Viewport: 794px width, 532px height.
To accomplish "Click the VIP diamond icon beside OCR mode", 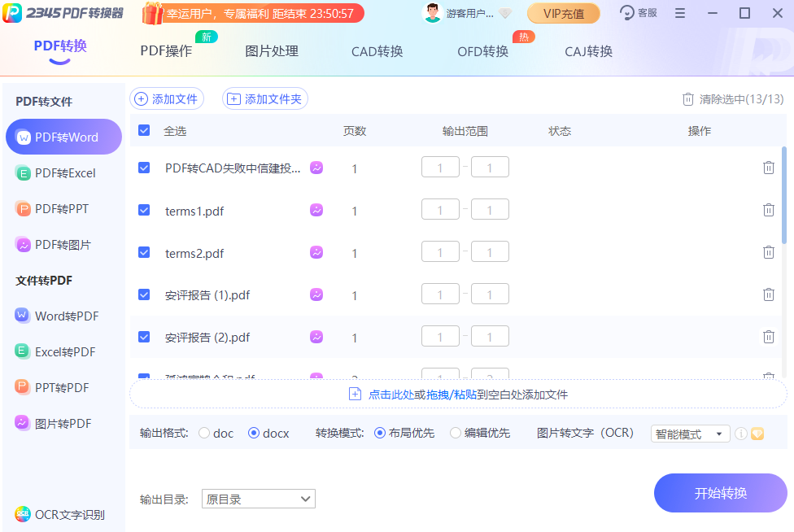I will coord(757,434).
